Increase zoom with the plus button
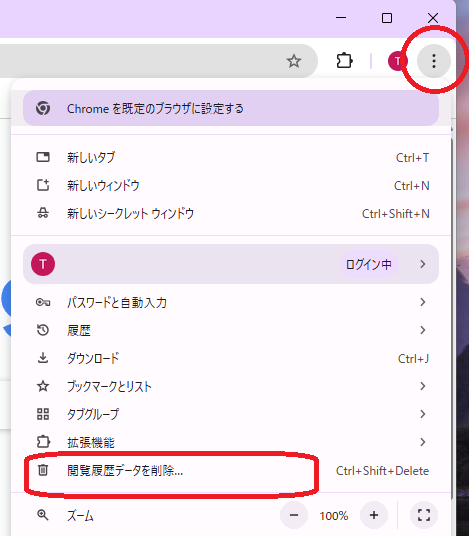The height and width of the screenshot is (536, 469). tap(374, 515)
